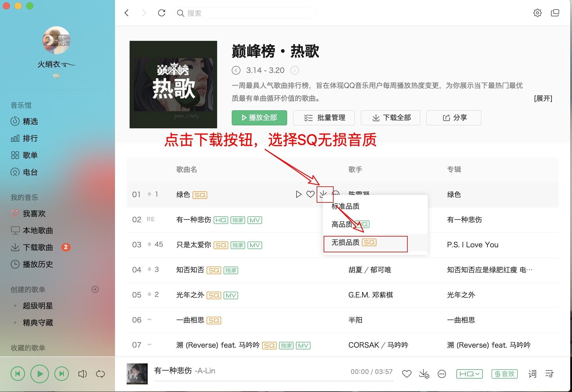Image resolution: width=572 pixels, height=392 pixels.
Task: Click the 巅峰榜热歌 cover image
Action: pos(173,85)
